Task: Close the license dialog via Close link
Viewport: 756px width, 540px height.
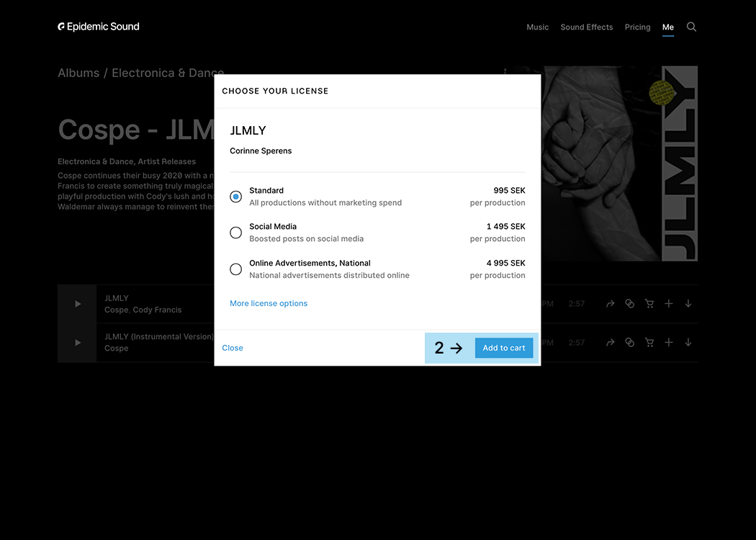Action: [x=233, y=348]
